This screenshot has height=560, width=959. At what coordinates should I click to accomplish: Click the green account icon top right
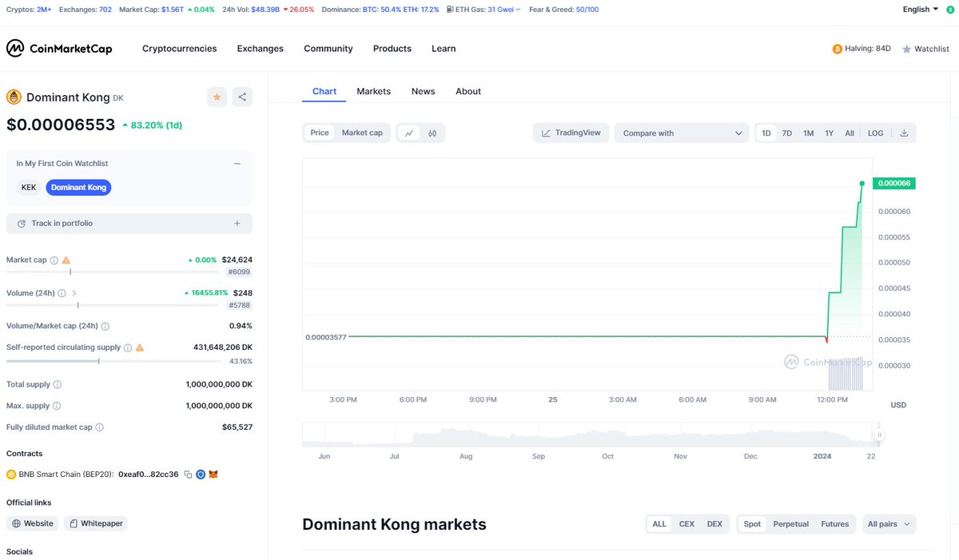tap(950, 10)
